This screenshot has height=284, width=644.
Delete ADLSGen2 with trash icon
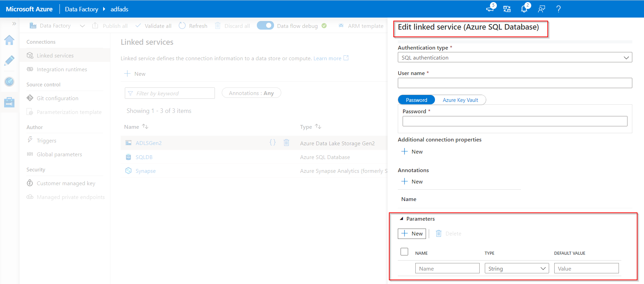click(x=286, y=143)
